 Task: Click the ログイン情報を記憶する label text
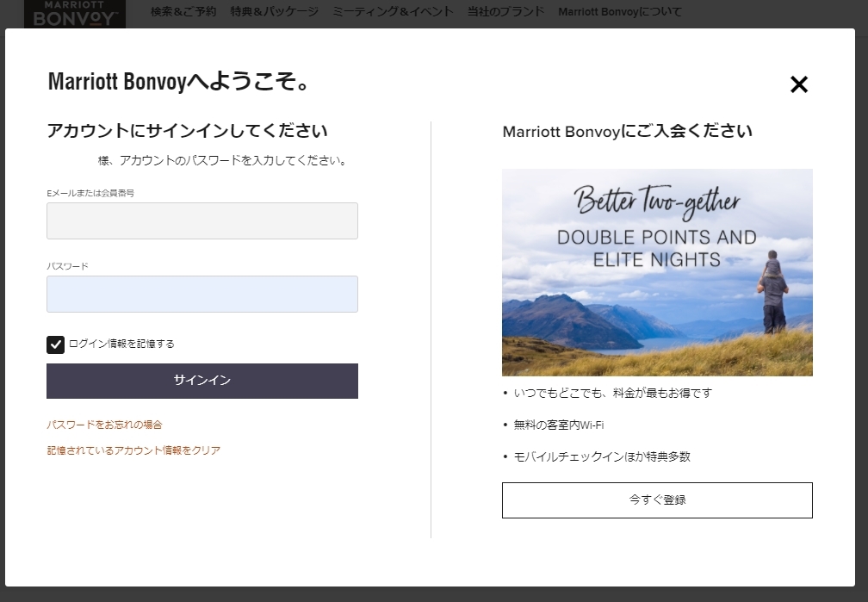121,344
